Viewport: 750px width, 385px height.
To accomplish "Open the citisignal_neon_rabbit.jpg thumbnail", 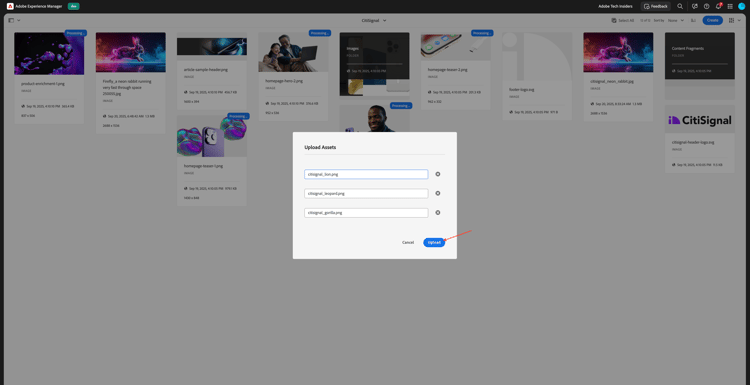I will (x=618, y=52).
